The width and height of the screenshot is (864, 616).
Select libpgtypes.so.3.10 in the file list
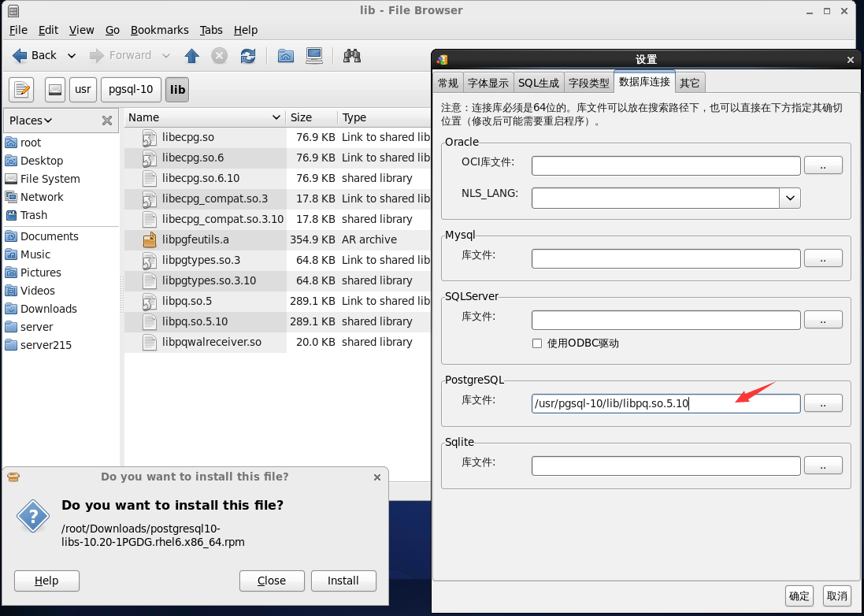(209, 280)
